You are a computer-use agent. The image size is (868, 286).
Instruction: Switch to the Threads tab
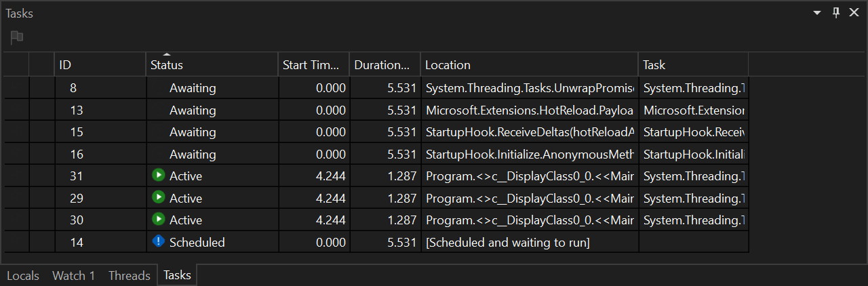[x=129, y=276]
